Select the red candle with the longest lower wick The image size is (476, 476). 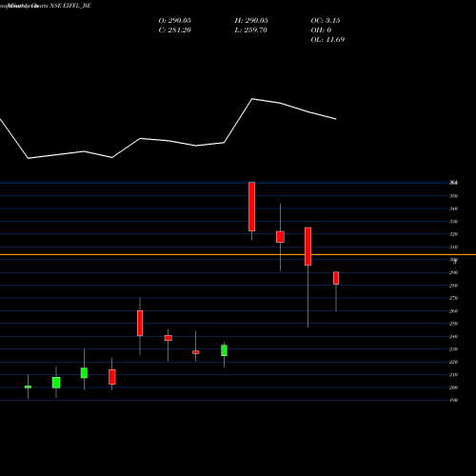point(307,247)
